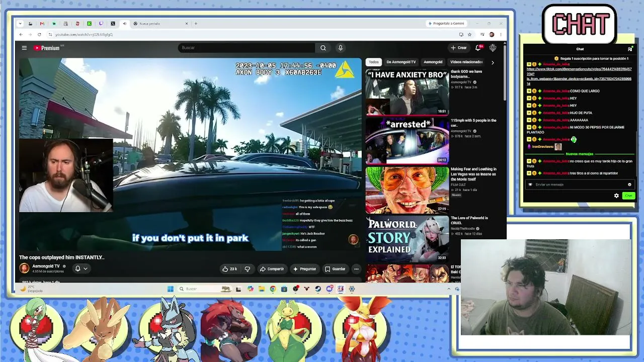The image size is (644, 362).
Task: Open Fear and Loathing video thumbnail
Action: pos(407,190)
